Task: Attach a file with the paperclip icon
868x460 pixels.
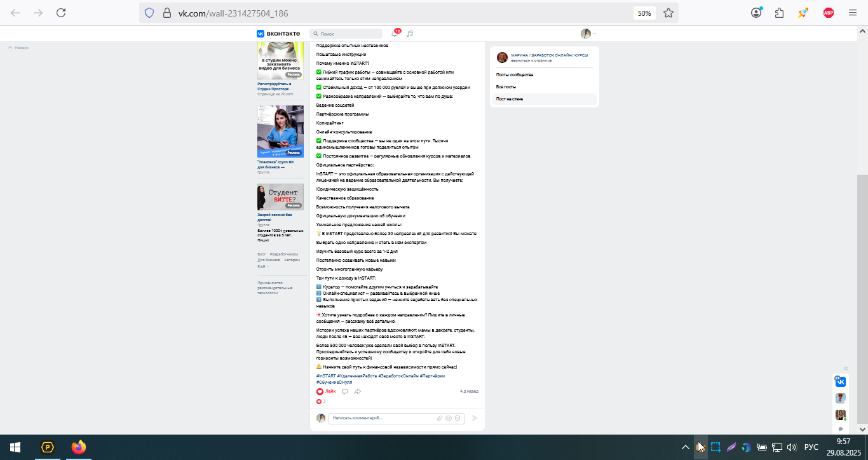Action: (439, 418)
